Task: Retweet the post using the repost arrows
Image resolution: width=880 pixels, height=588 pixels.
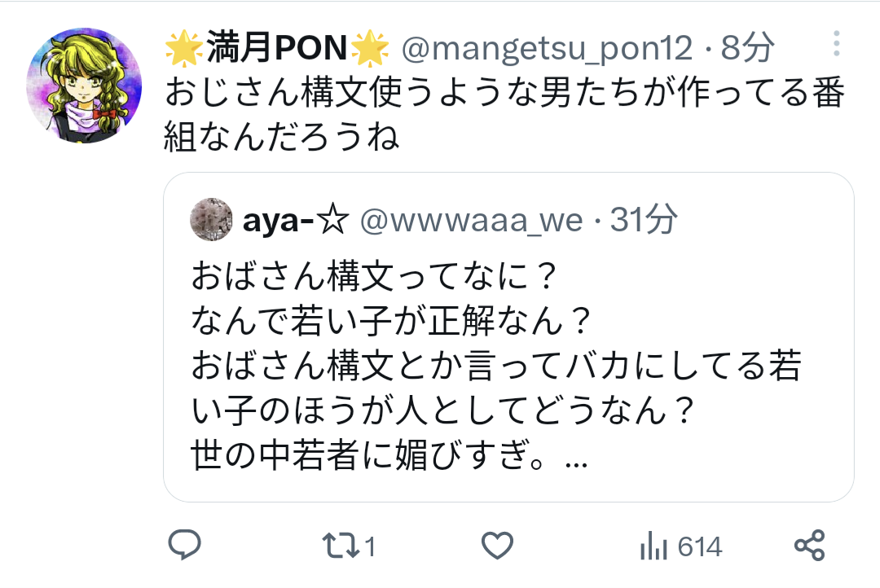Action: (341, 546)
